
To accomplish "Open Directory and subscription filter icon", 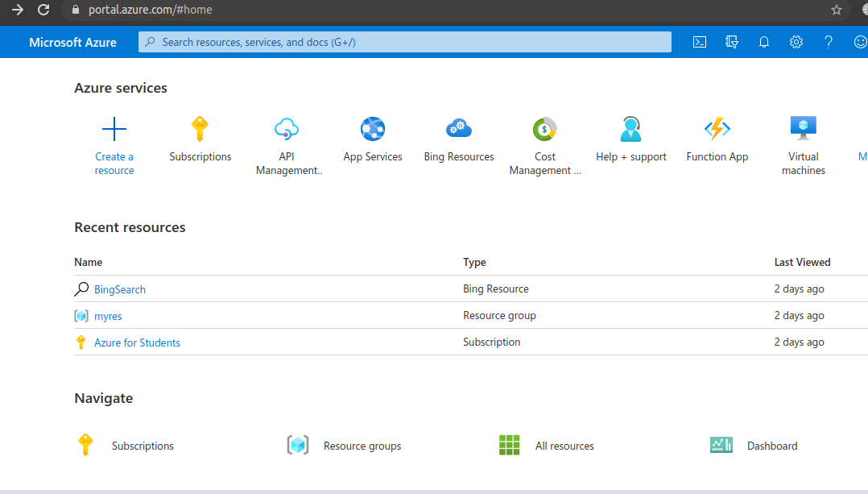I will 732,42.
